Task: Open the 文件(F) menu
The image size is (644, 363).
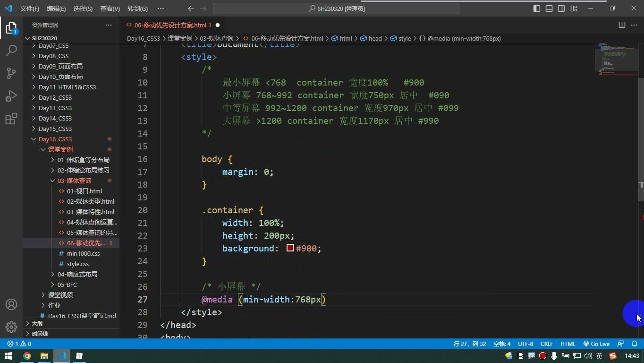Action: tap(30, 9)
